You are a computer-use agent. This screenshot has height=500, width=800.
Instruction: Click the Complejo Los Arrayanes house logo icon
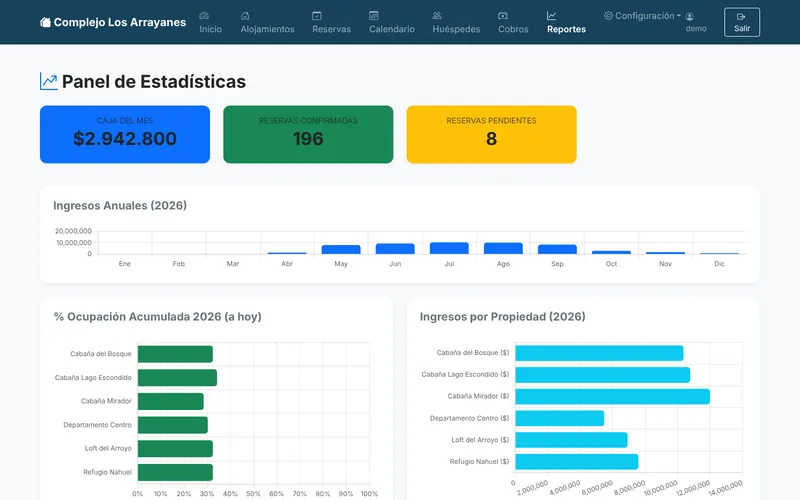point(45,22)
